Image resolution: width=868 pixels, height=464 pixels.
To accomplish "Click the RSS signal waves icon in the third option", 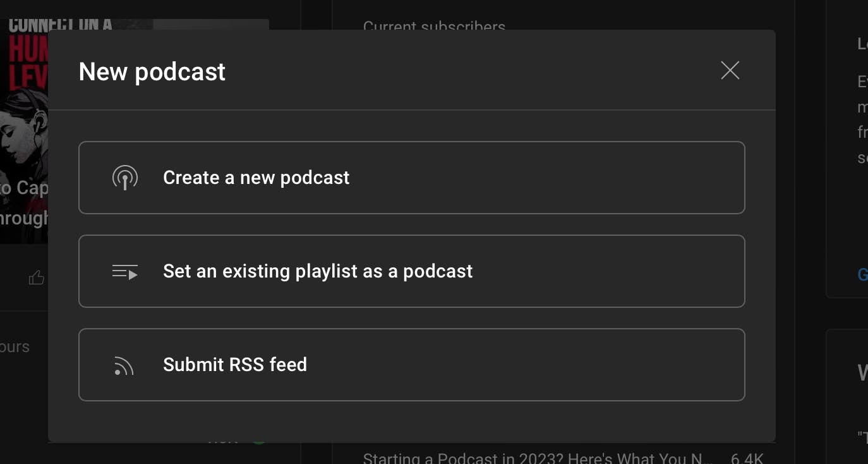I will pyautogui.click(x=123, y=365).
